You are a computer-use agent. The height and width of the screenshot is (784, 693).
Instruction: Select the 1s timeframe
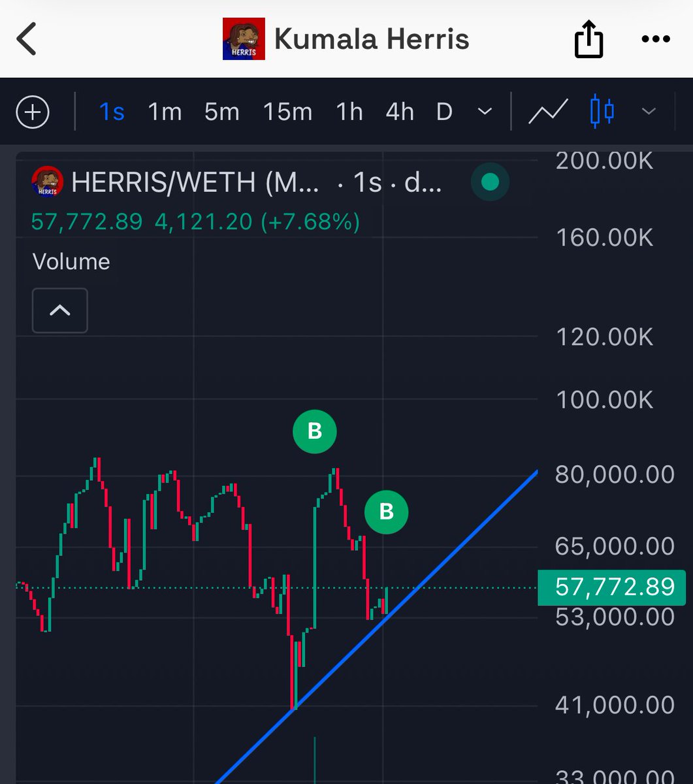tap(112, 112)
